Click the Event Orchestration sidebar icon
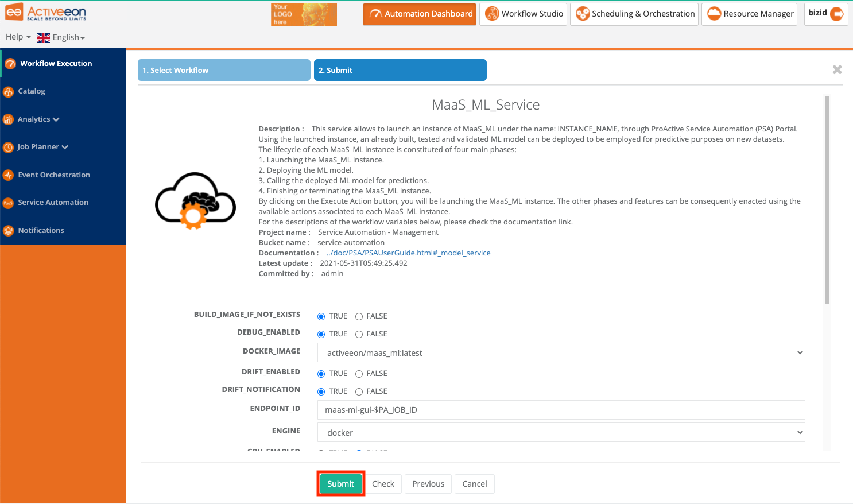 8,175
